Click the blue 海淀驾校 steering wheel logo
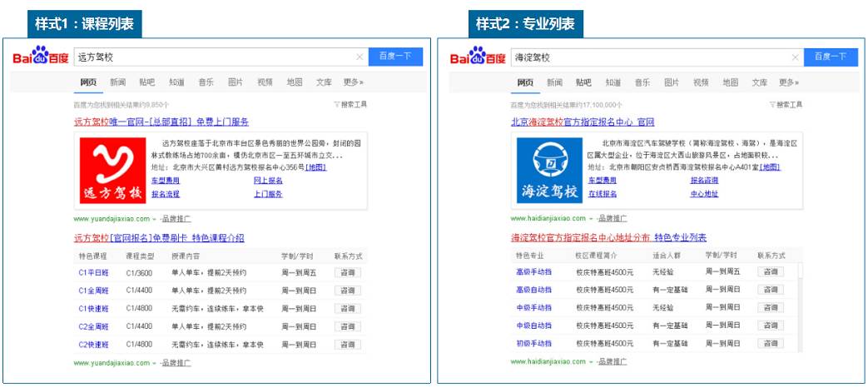868x388 pixels. (x=549, y=171)
